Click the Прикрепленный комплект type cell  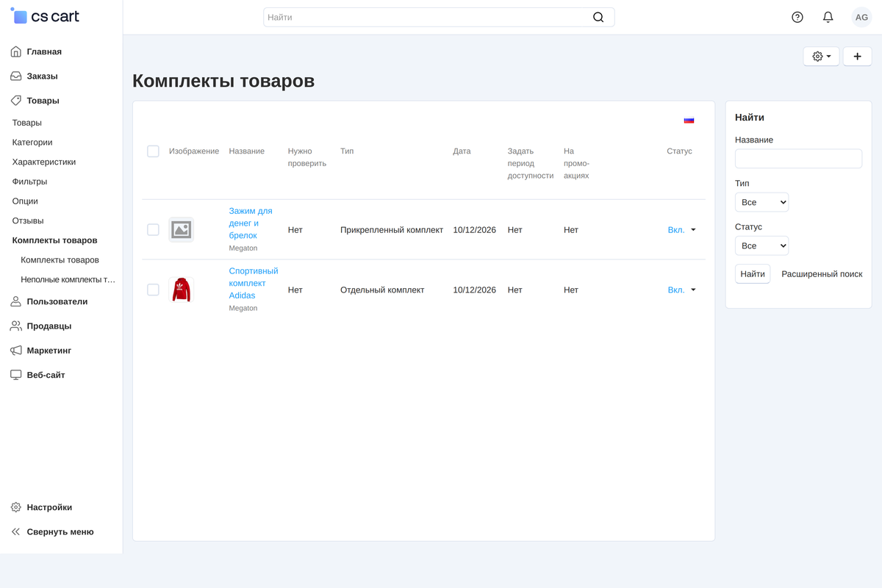(392, 230)
